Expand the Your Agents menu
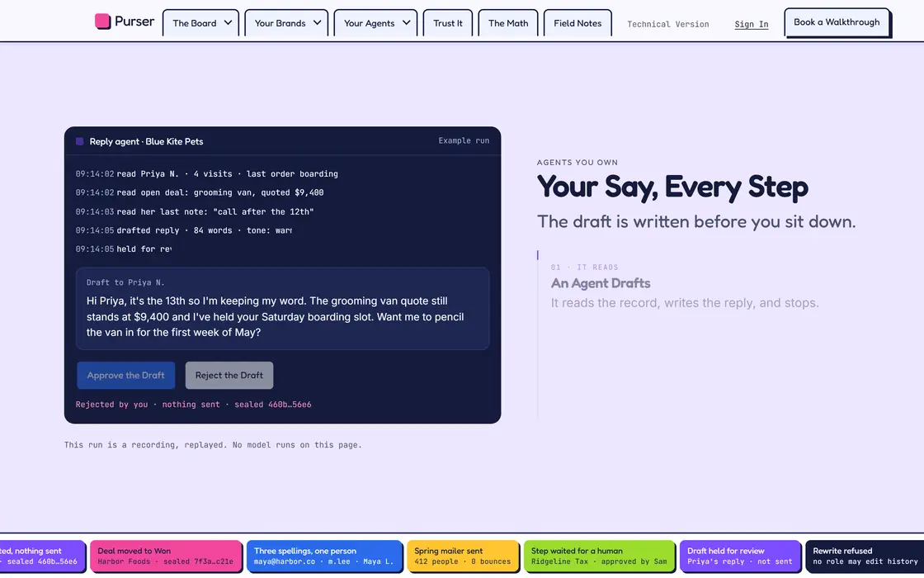924x578 pixels. (x=375, y=23)
